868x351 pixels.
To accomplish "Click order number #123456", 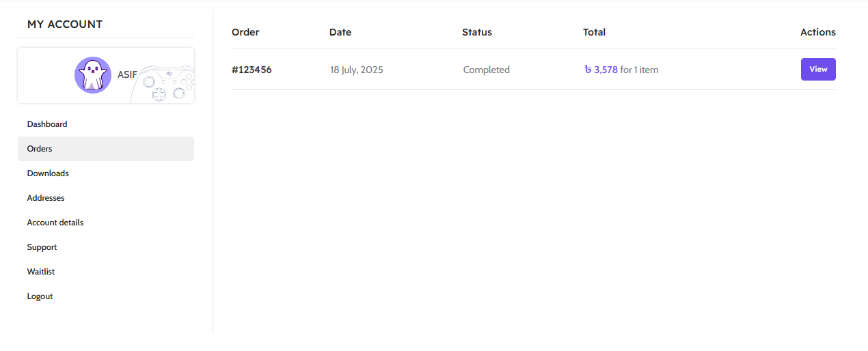I will [252, 70].
